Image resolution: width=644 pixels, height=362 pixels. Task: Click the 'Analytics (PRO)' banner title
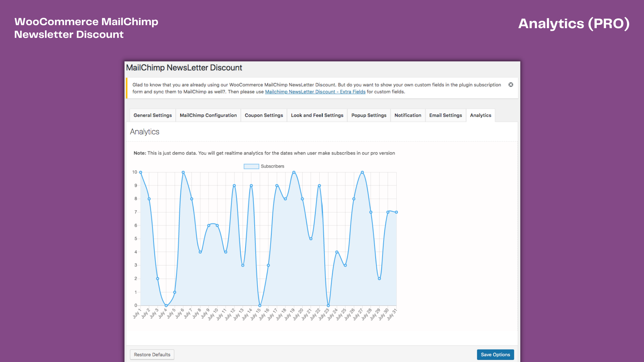pos(574,23)
